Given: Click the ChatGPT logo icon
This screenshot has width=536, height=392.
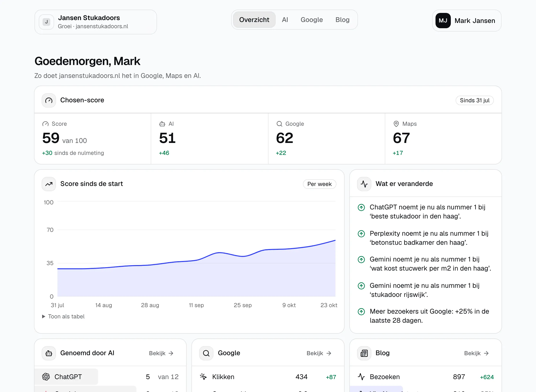Looking at the screenshot, I should point(46,377).
